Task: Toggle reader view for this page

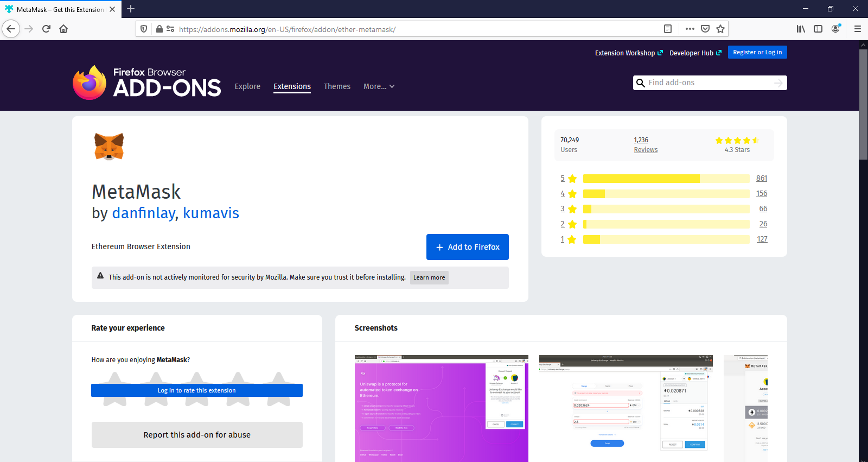Action: [668, 29]
